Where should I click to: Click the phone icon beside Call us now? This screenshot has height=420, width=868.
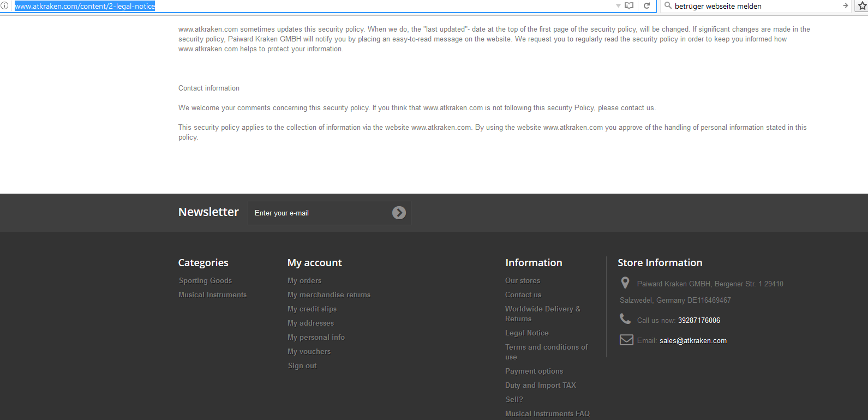point(625,319)
